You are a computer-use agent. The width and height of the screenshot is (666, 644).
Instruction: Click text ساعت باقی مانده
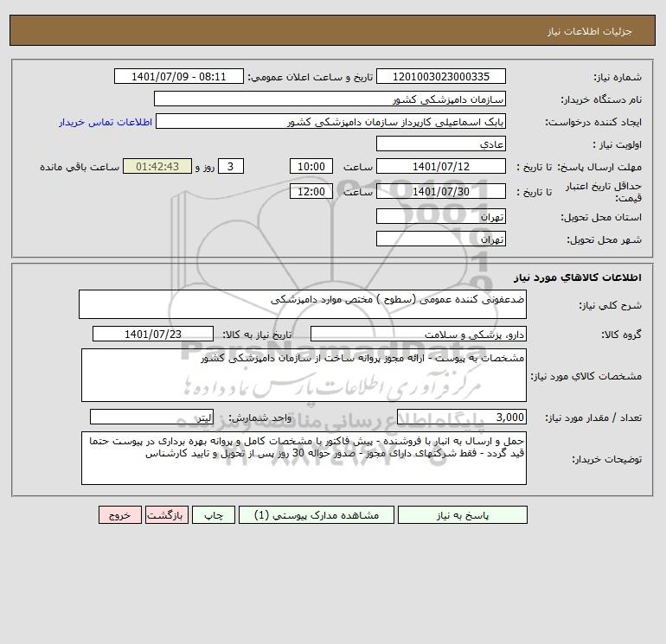80,167
